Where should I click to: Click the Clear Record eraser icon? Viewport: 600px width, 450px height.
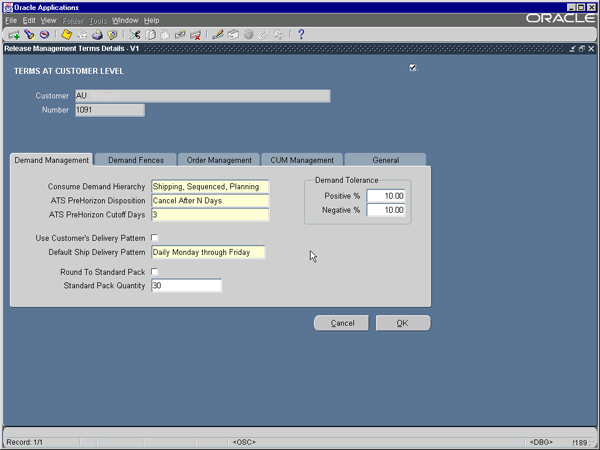180,35
